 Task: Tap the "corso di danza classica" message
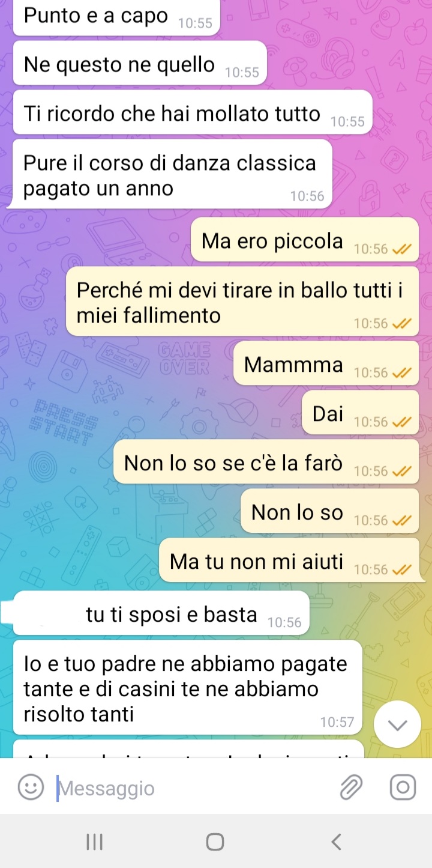173,174
